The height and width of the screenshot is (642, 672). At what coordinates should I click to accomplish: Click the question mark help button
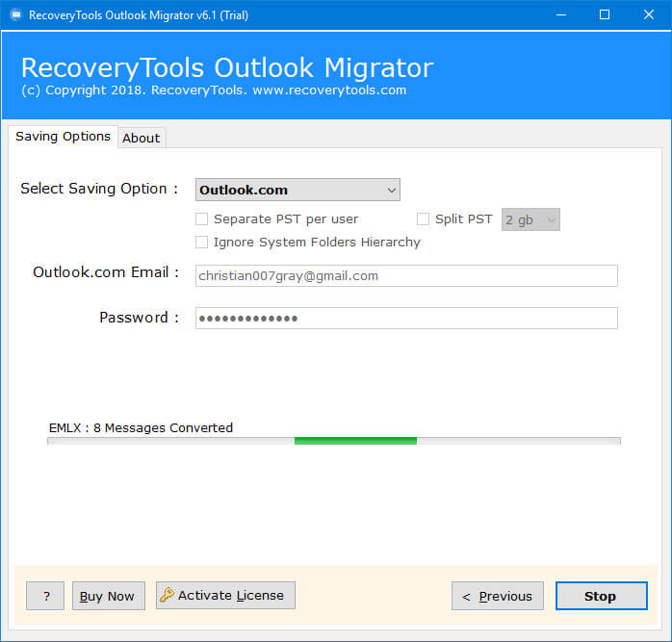click(x=45, y=596)
